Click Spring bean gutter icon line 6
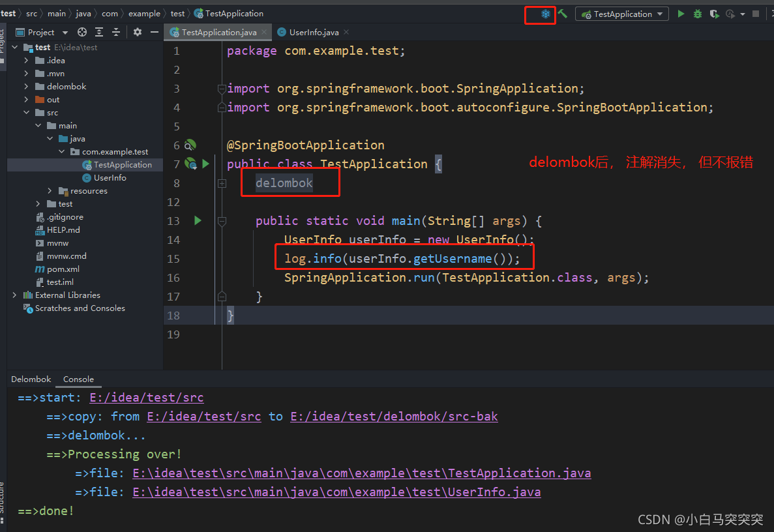This screenshot has height=532, width=774. click(x=190, y=145)
